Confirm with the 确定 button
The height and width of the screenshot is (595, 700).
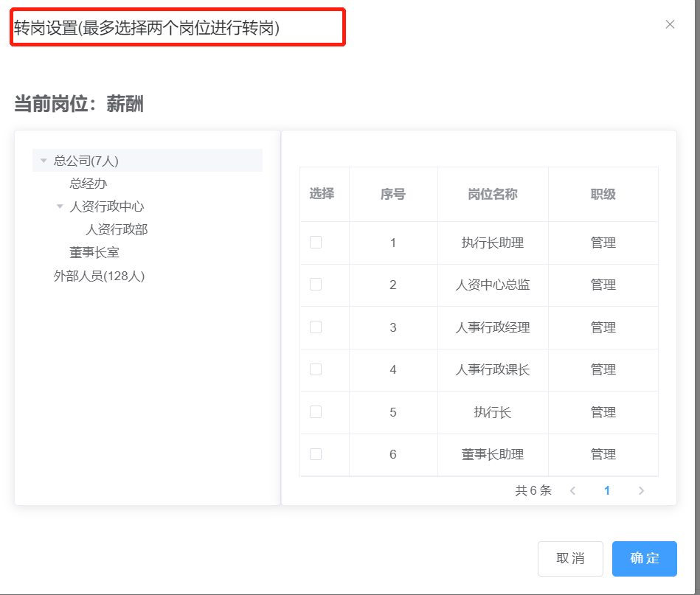644,559
